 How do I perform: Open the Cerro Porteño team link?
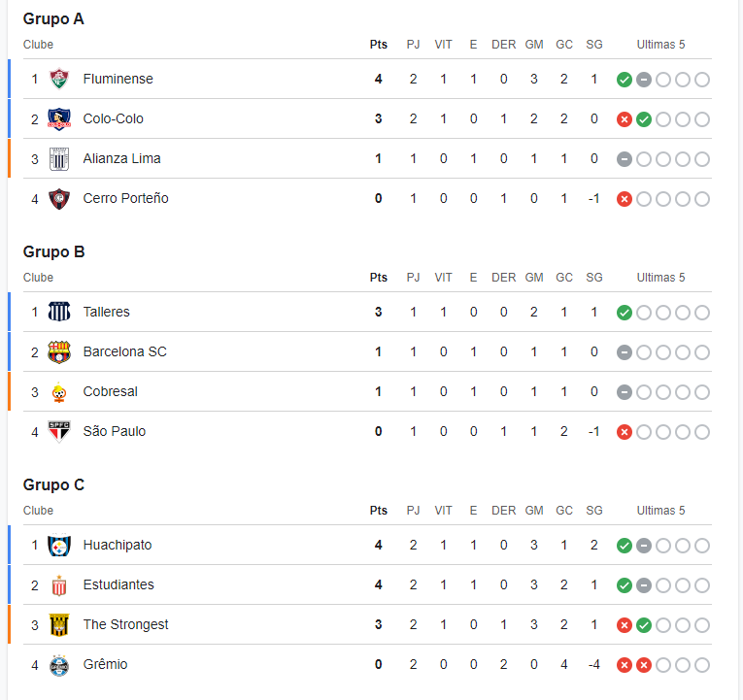coord(125,198)
